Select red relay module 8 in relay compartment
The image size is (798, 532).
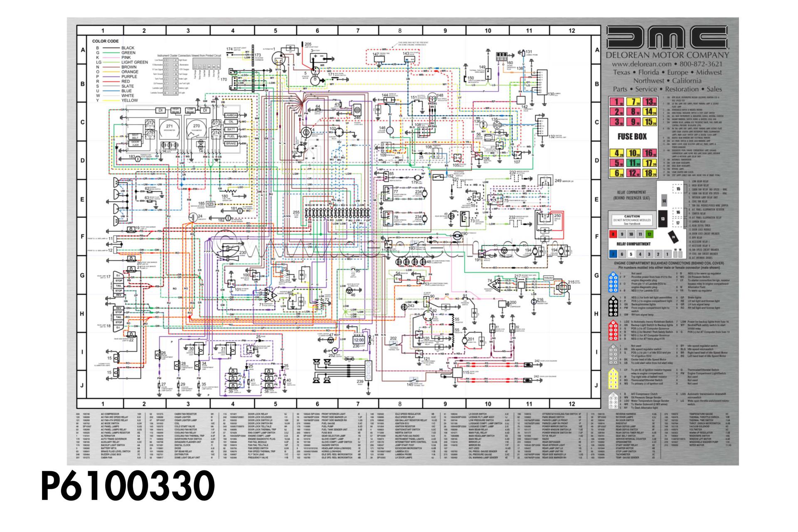click(613, 234)
